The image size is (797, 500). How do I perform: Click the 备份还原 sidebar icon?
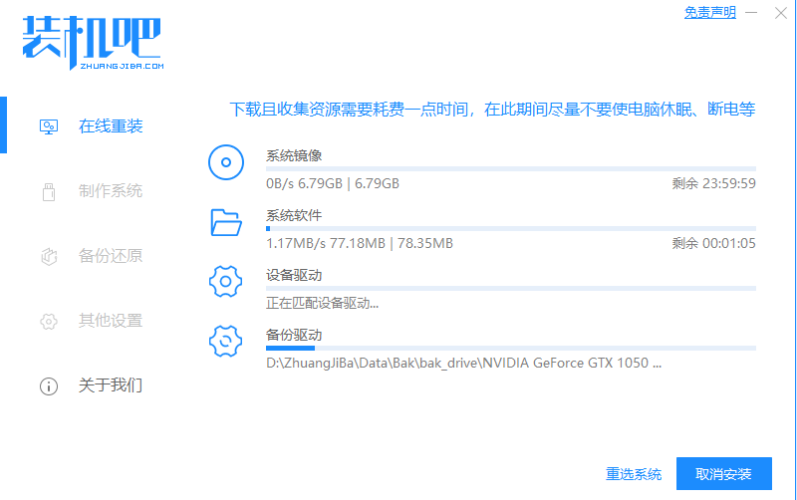47,256
